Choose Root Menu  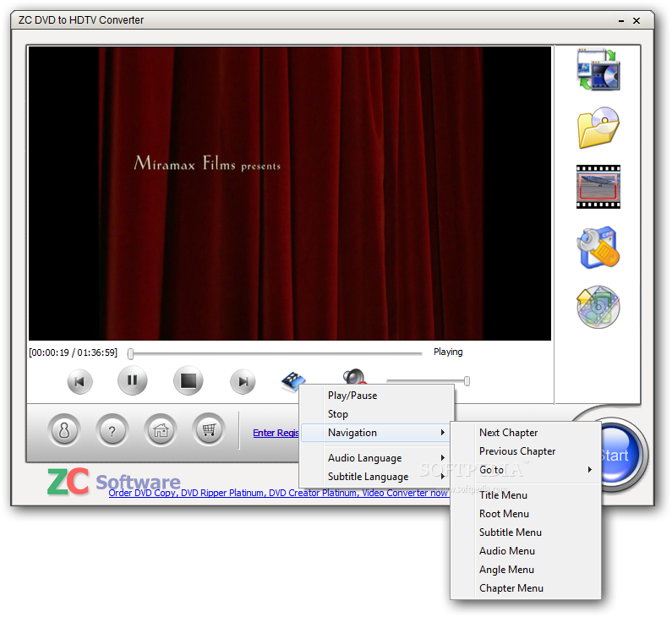coord(526,514)
